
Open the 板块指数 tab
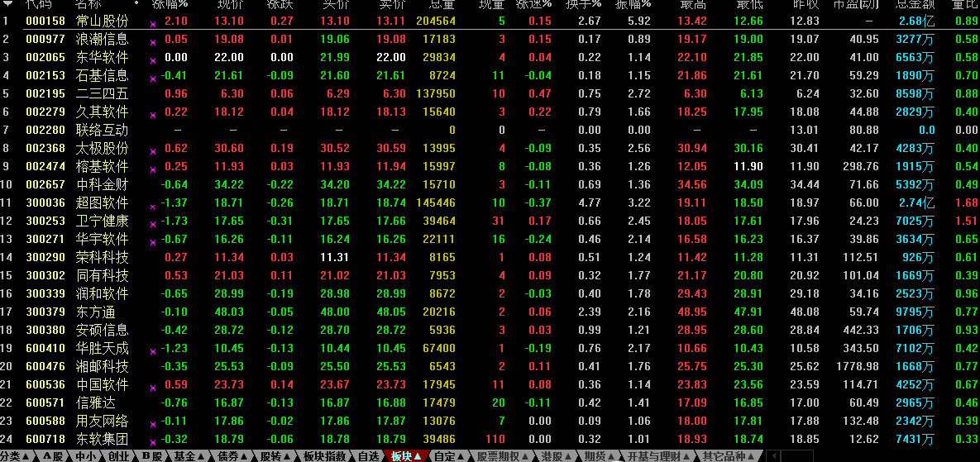point(324,456)
